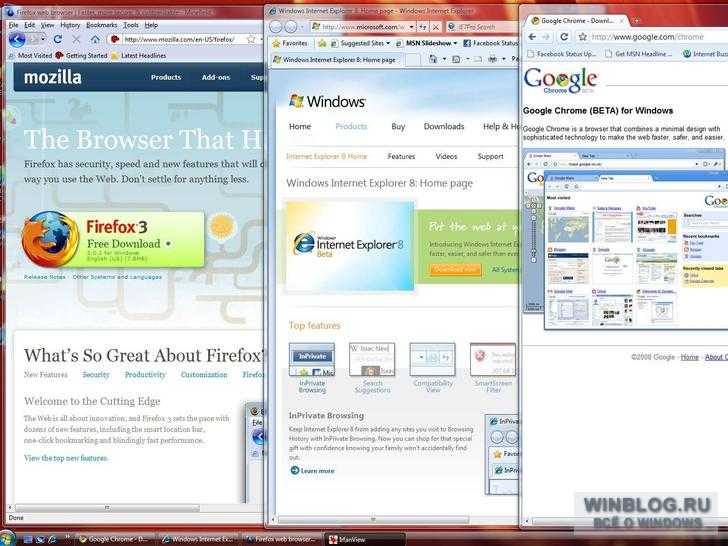The image size is (728, 546).
Task: Open the View menu in Firefox
Action: click(47, 25)
